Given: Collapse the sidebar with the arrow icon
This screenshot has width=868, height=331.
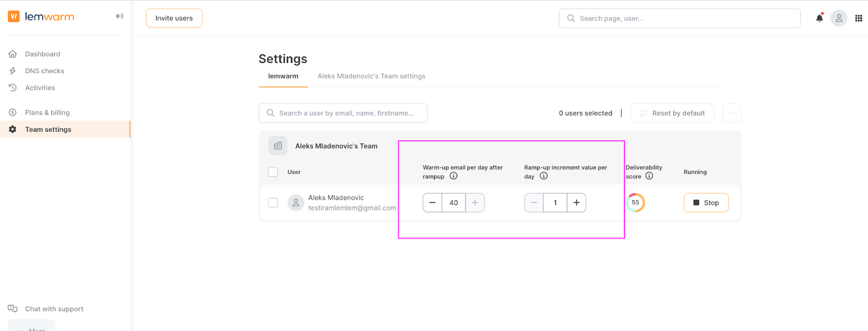Looking at the screenshot, I should (x=119, y=16).
